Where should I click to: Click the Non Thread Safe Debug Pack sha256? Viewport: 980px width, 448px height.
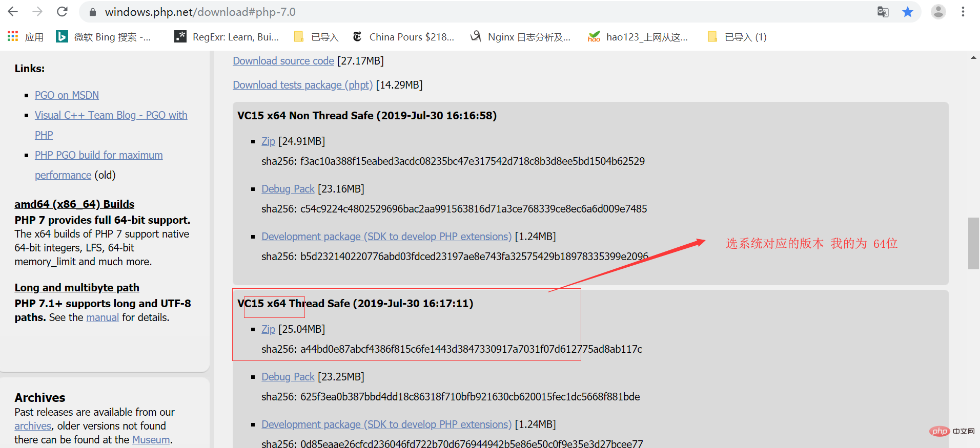point(474,209)
